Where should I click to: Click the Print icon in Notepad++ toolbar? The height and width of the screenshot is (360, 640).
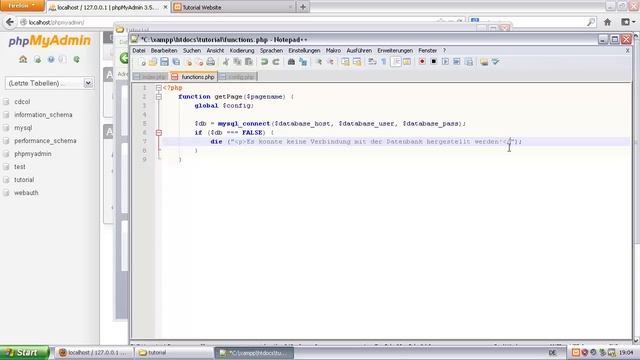211,62
